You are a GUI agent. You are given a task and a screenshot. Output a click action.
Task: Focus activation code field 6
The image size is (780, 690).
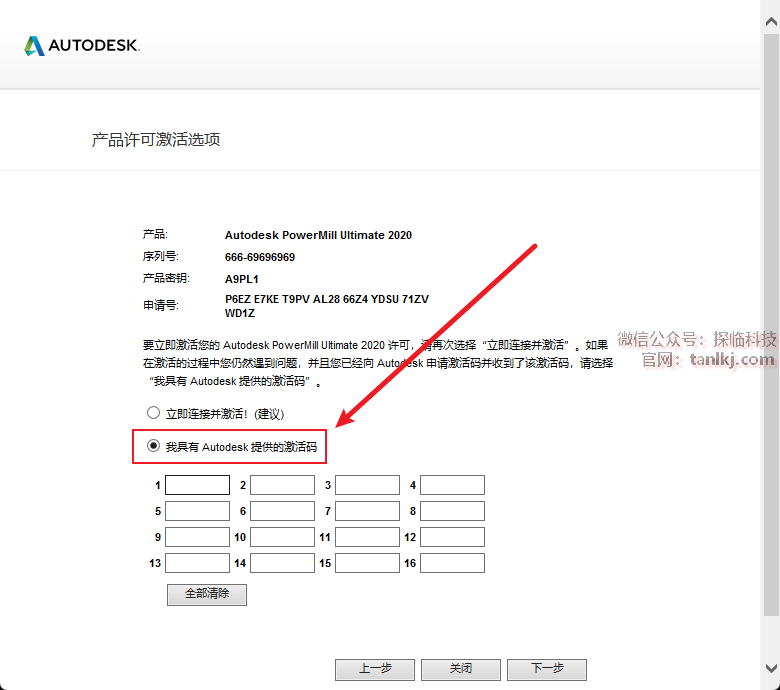point(283,511)
